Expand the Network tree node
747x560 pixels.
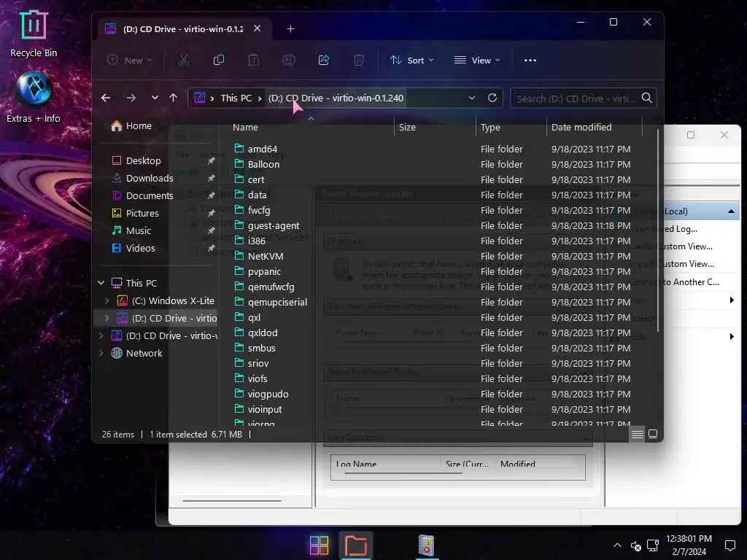pos(101,353)
